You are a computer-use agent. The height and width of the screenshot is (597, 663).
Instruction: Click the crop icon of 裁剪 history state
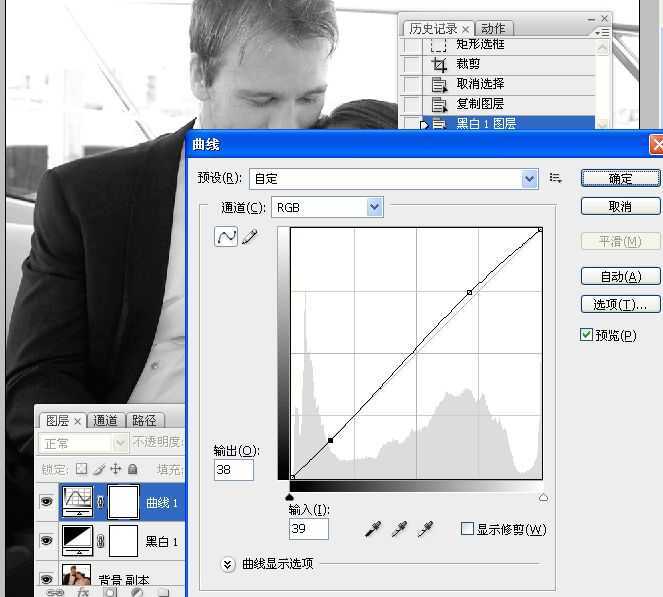439,65
